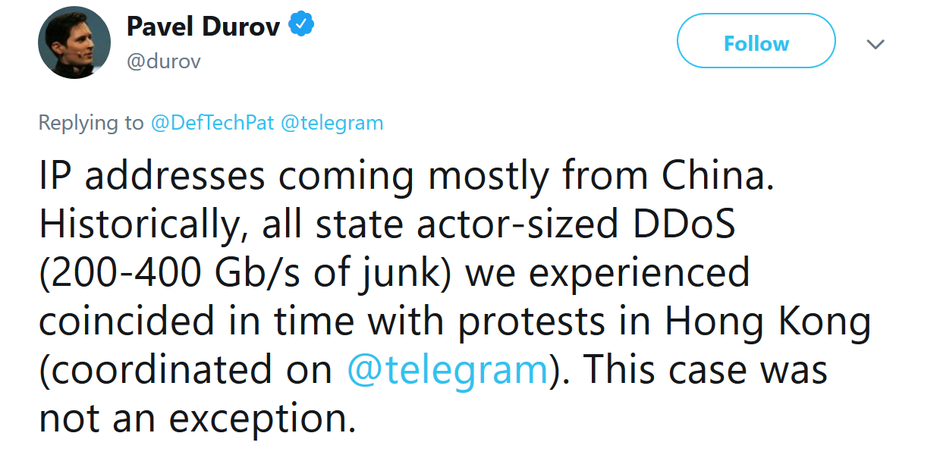This screenshot has width=940, height=455.
Task: Open the Pavel Durov display name
Action: point(205,28)
